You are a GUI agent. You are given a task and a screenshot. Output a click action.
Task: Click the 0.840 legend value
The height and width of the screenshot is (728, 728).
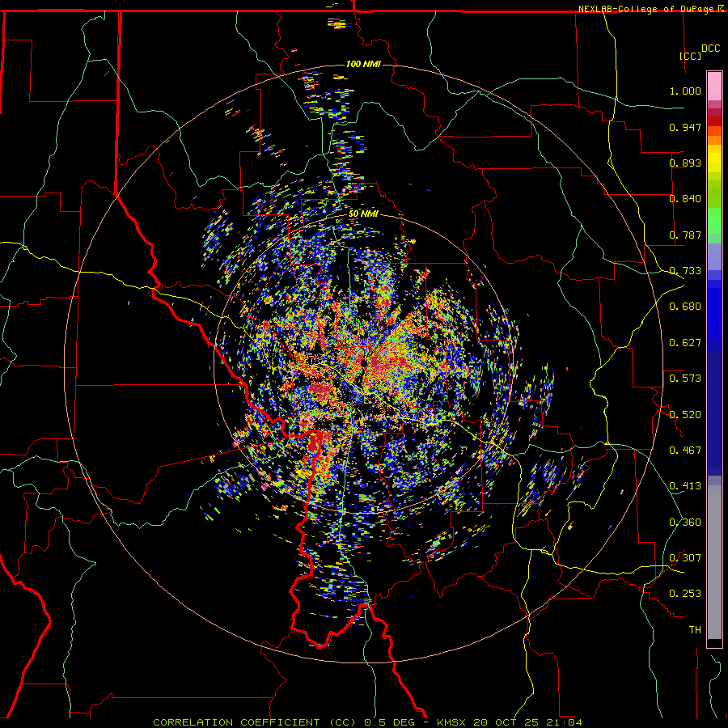(x=685, y=199)
